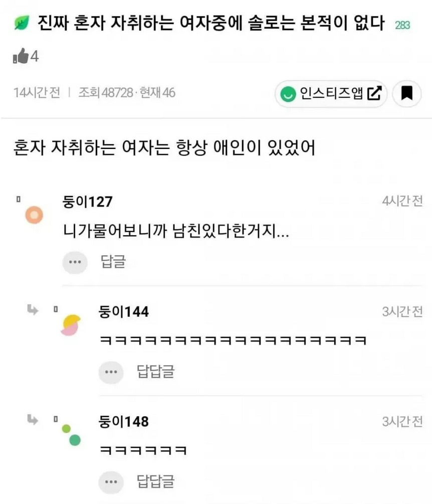Click the green leaf icon beside title
This screenshot has height=504, width=432.
point(22,24)
